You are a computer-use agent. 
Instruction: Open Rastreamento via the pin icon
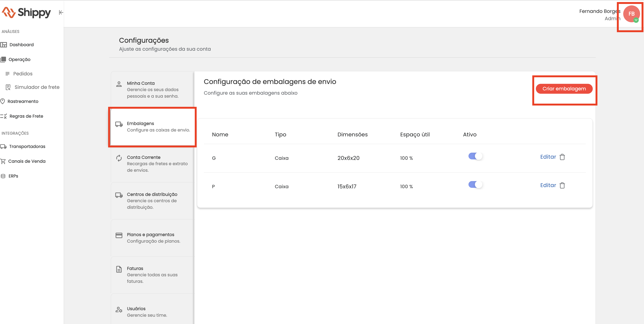[x=3, y=101]
